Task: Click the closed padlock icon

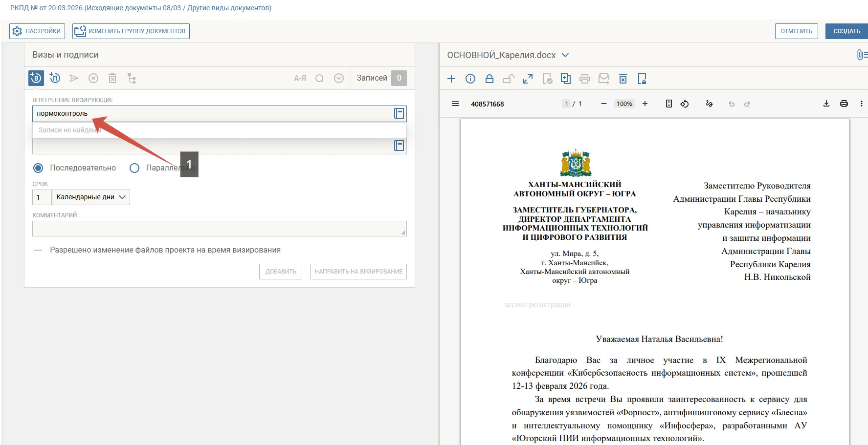Action: click(489, 79)
